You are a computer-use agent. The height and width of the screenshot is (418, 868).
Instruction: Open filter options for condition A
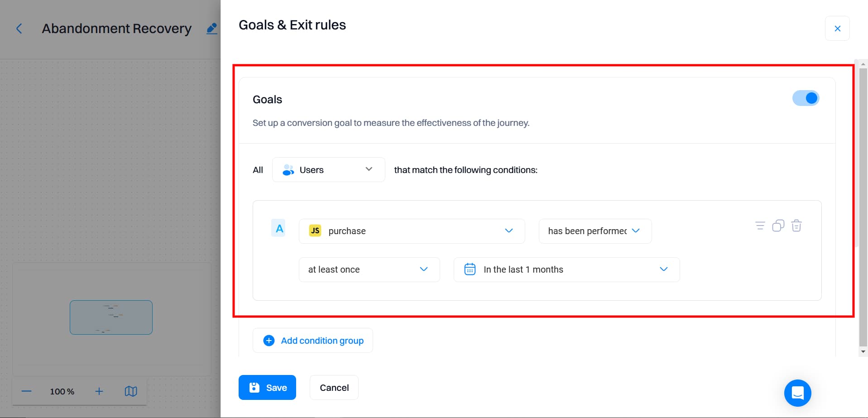[760, 226]
